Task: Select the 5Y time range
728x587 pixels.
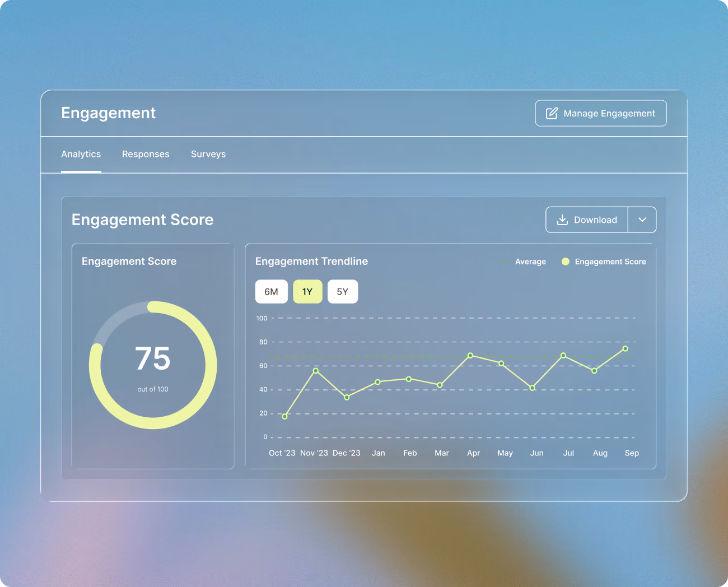Action: click(343, 291)
